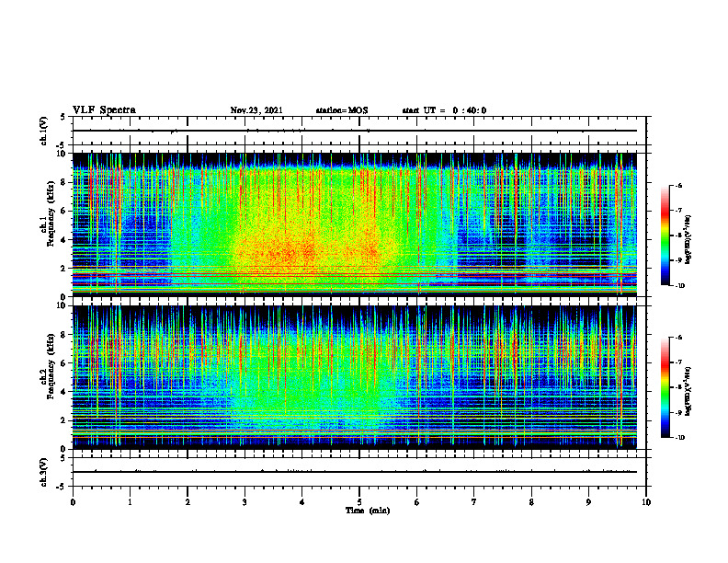Click the ch.2 spectrogram color scale bar

(665, 387)
